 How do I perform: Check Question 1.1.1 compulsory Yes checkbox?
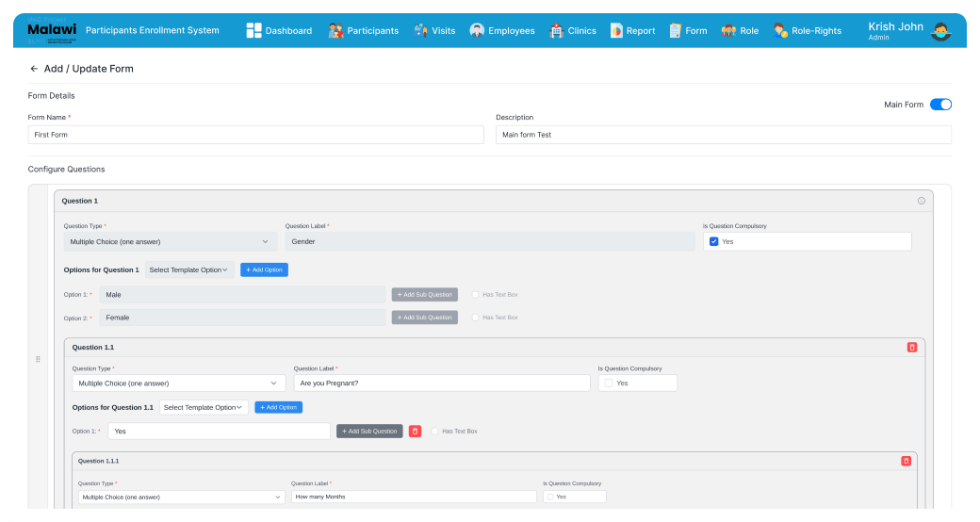[550, 497]
